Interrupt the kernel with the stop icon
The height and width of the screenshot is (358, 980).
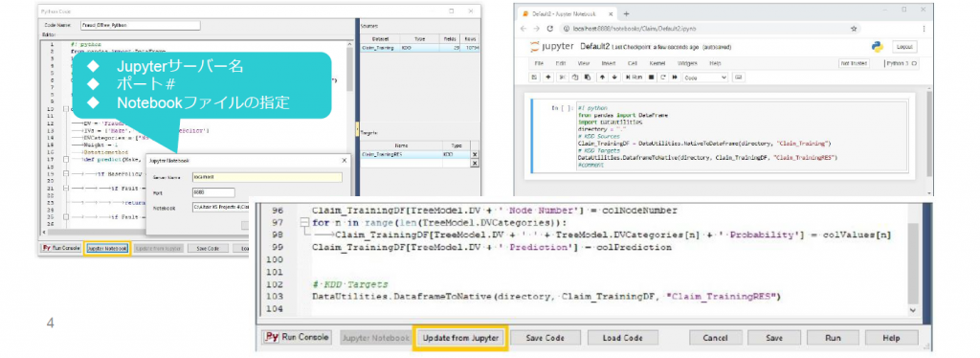pyautogui.click(x=651, y=78)
